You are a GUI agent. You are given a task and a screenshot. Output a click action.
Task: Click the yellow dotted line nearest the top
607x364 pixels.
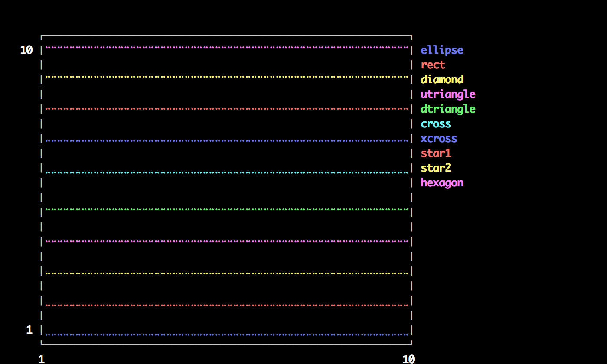[x=226, y=77]
